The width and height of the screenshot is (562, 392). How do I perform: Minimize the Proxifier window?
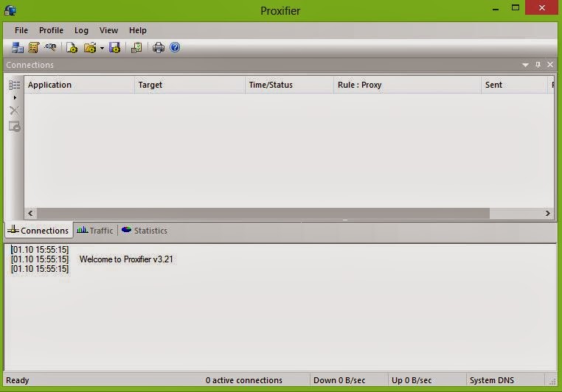pos(496,9)
